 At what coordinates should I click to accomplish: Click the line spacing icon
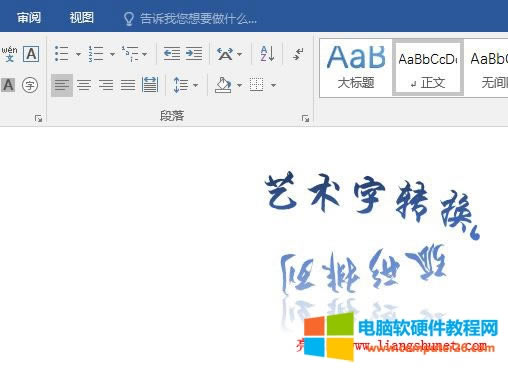point(181,85)
